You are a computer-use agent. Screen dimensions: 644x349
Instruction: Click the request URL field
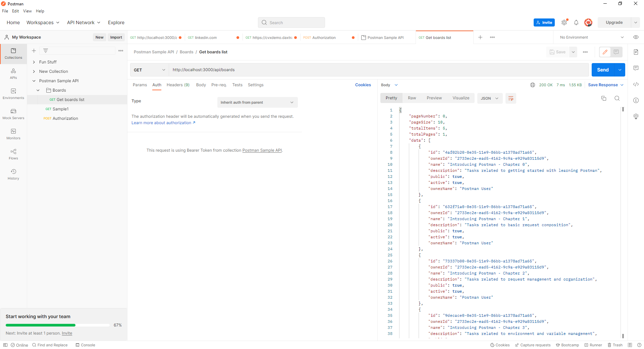379,70
